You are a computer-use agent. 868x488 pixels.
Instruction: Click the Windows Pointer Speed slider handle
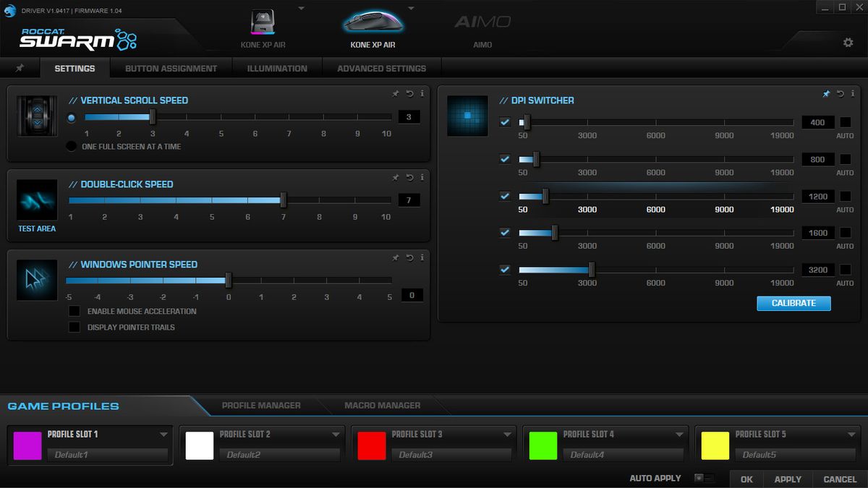(229, 280)
